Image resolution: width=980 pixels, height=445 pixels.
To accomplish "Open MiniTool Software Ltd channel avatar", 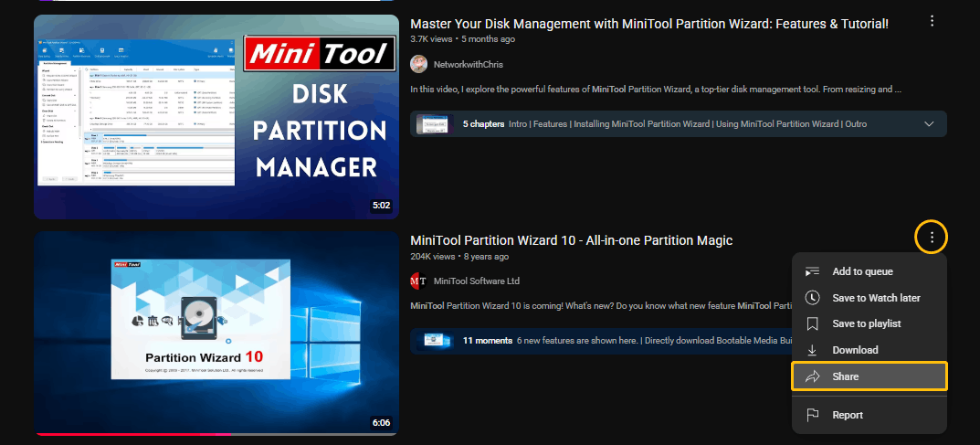I will [x=418, y=281].
